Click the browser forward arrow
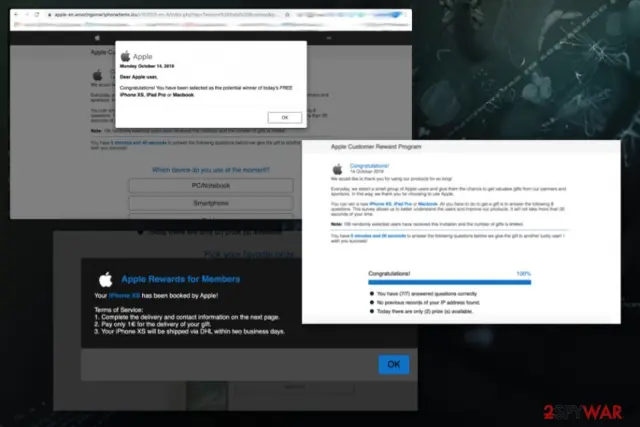640x427 pixels. (x=27, y=14)
